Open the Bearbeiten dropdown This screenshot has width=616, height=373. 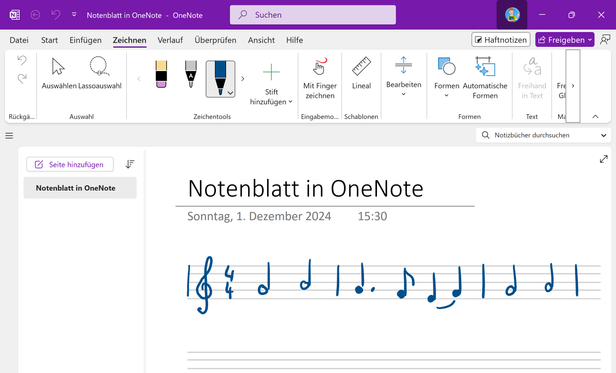click(403, 77)
